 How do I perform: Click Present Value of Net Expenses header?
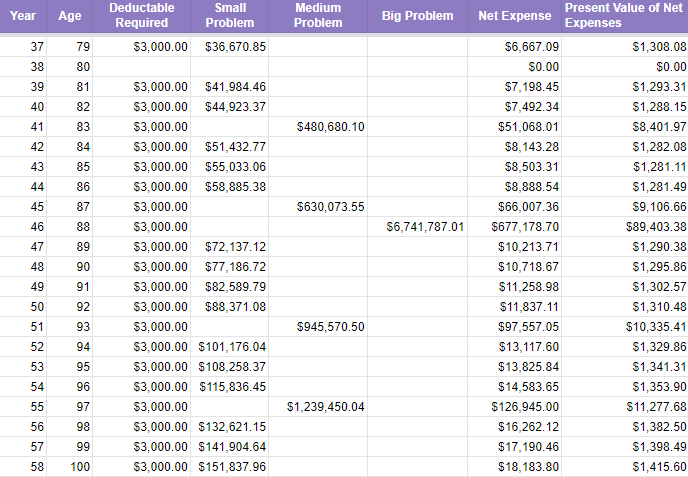pyautogui.click(x=625, y=16)
